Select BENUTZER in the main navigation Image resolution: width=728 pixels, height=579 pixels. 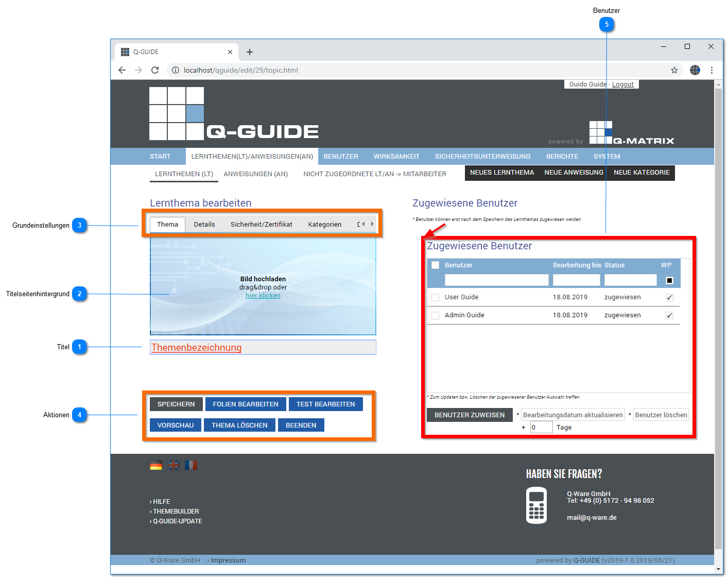(x=341, y=157)
